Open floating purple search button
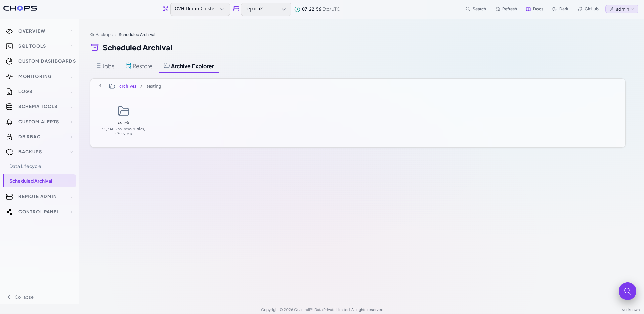The width and height of the screenshot is (644, 314). [x=627, y=291]
